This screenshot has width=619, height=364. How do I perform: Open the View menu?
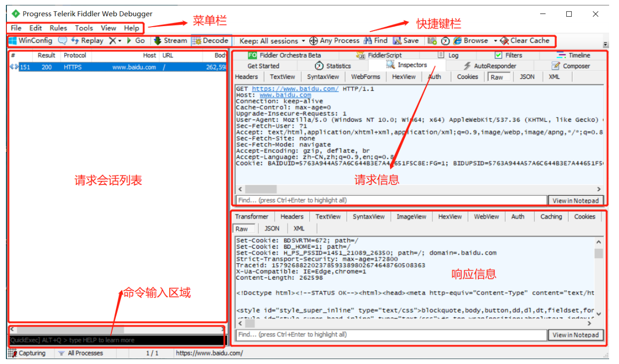pyautogui.click(x=109, y=28)
